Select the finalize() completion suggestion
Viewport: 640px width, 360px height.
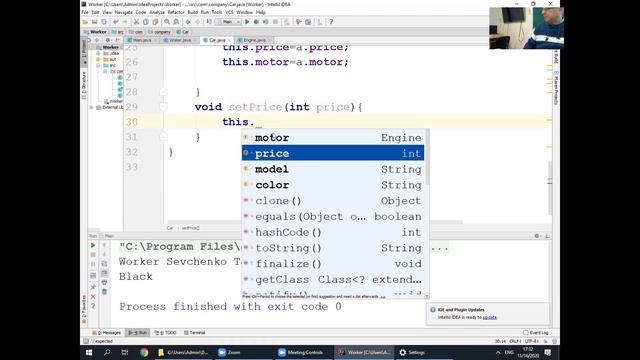pos(333,264)
